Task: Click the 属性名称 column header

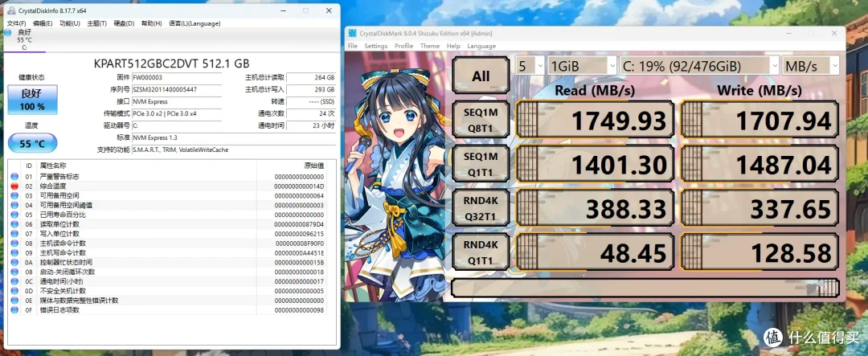Action: (147, 166)
